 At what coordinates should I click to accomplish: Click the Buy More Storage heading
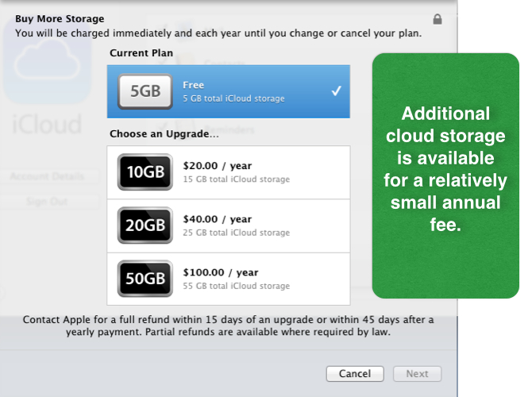(60, 18)
